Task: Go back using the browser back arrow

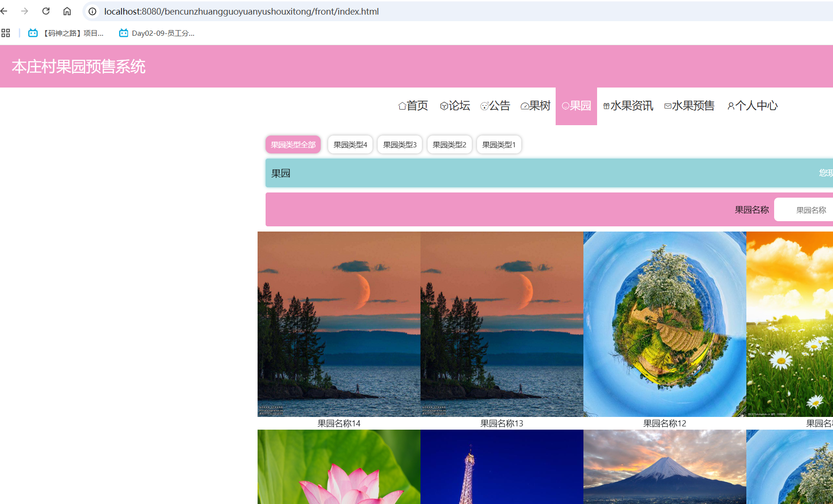Action: (x=4, y=11)
